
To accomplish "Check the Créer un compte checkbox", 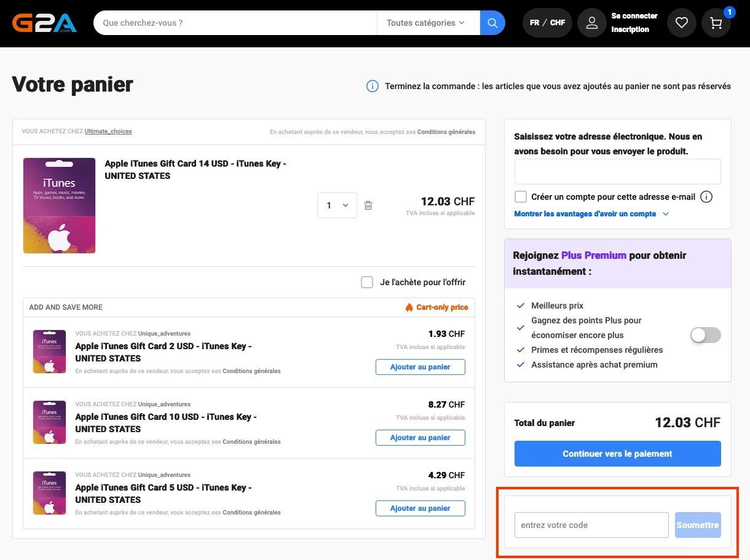I will click(x=521, y=197).
